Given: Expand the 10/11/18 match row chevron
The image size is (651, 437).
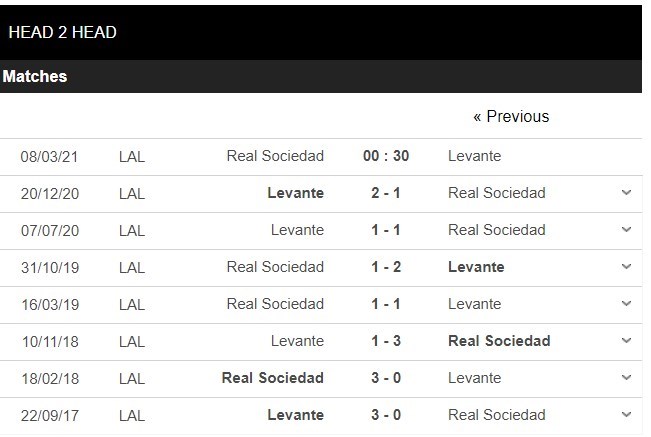Looking at the screenshot, I should tap(626, 341).
